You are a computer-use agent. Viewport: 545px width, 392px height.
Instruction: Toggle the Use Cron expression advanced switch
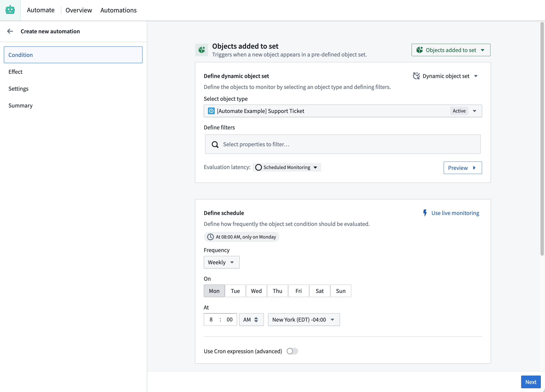click(x=292, y=351)
